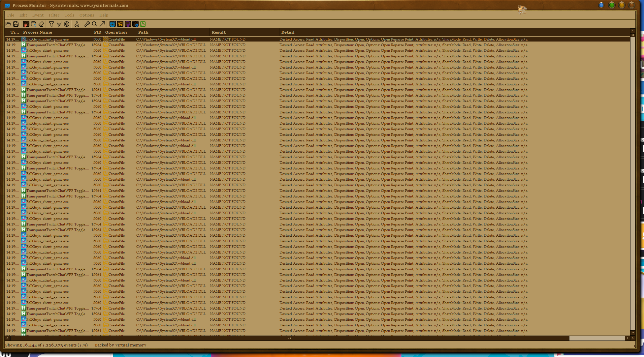Toggle Show Network Activity

128,24
